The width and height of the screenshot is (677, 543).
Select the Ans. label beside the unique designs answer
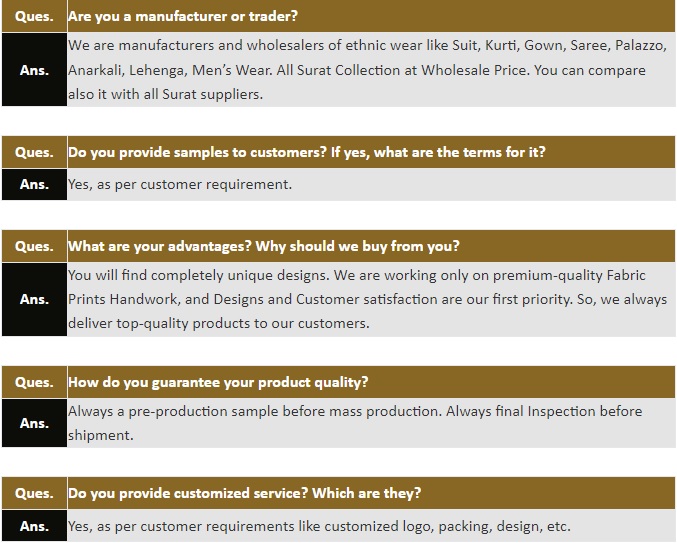point(34,299)
